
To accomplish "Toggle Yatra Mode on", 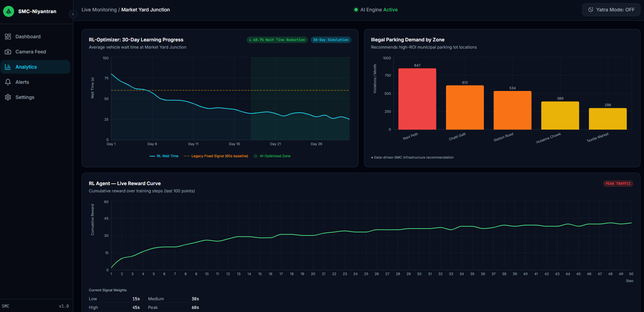I will click(611, 10).
